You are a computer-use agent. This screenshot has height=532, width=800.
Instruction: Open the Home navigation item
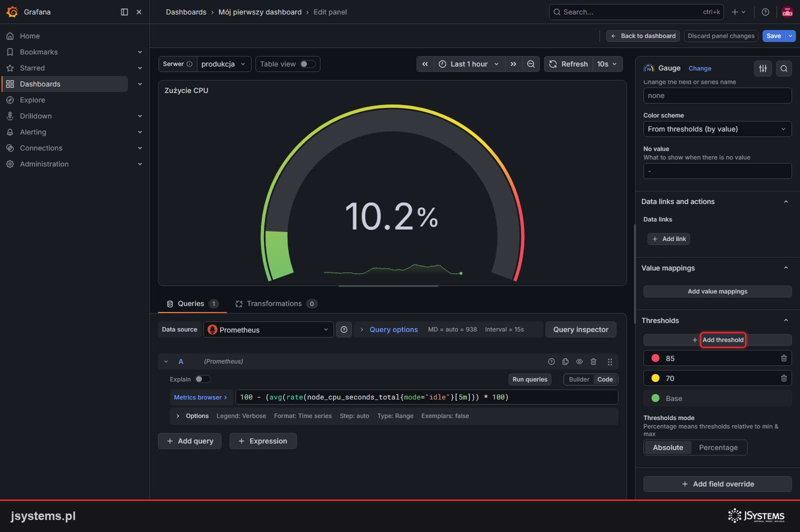tap(29, 36)
